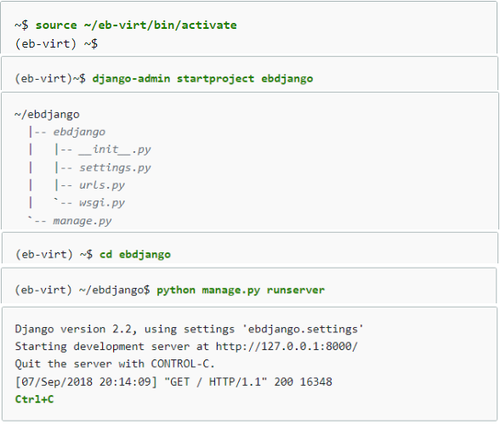Click the green Ctrl+C text
This screenshot has width=500, height=424.
pos(34,399)
